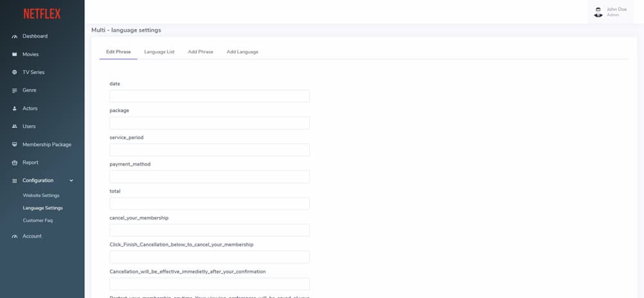
Task: Open Membership Package page
Action: pyautogui.click(x=47, y=144)
